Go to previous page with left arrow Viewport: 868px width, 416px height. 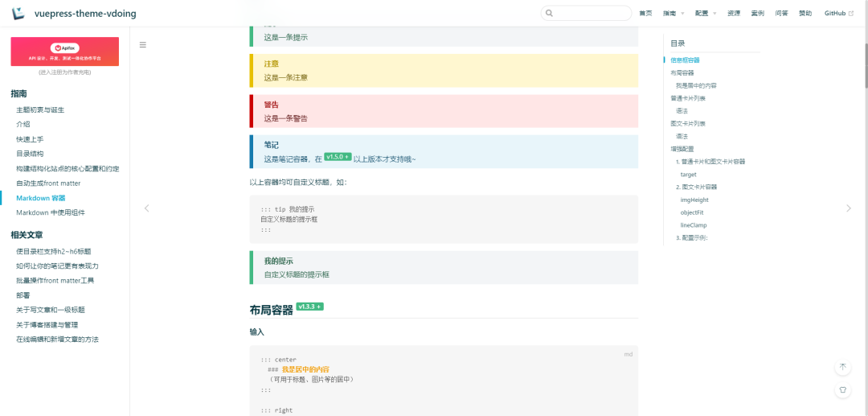point(147,208)
